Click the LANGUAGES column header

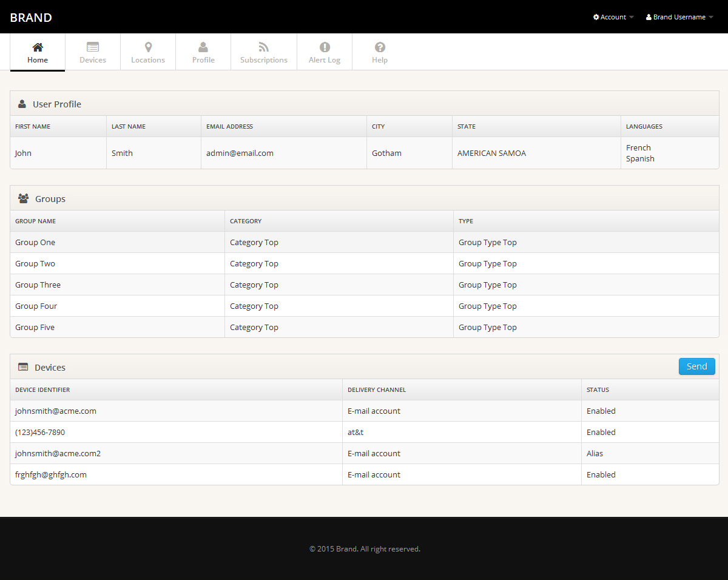pyautogui.click(x=644, y=126)
